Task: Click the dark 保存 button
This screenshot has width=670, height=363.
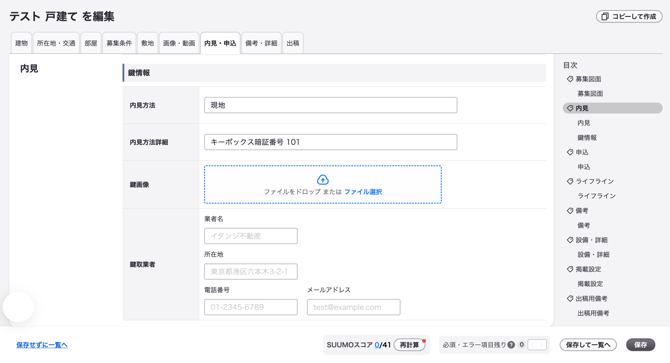Action: tap(641, 345)
